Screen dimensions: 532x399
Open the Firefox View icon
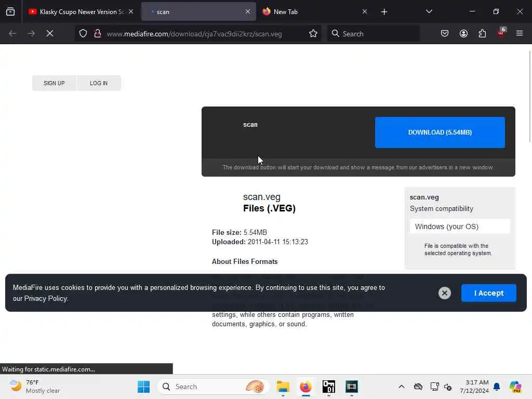10,11
